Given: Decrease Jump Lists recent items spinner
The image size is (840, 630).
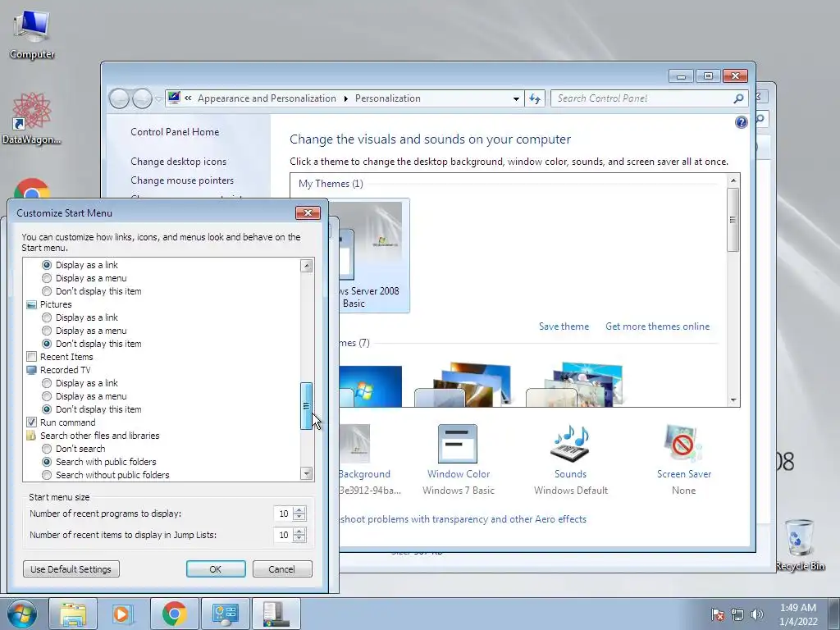Looking at the screenshot, I should tap(299, 538).
